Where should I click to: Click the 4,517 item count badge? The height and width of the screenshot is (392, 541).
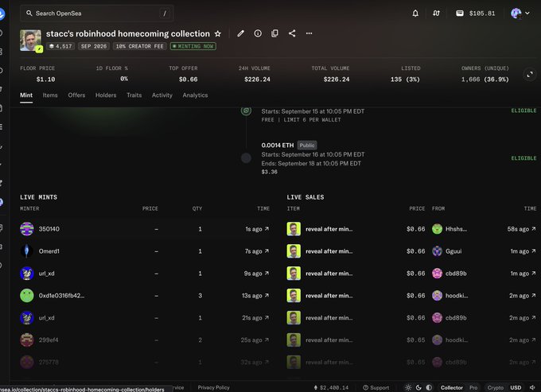[x=60, y=46]
